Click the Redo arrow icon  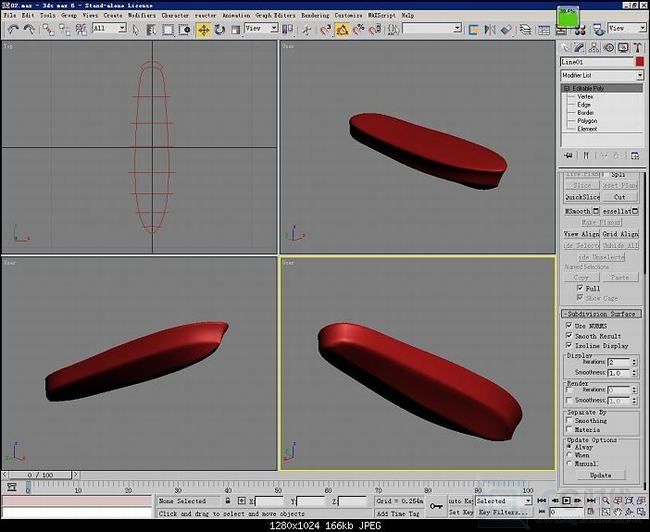click(29, 29)
